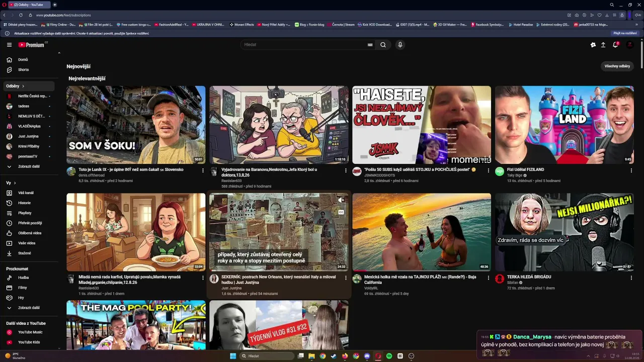Open Steam from the taskbar
The width and height of the screenshot is (644, 362).
click(x=334, y=356)
